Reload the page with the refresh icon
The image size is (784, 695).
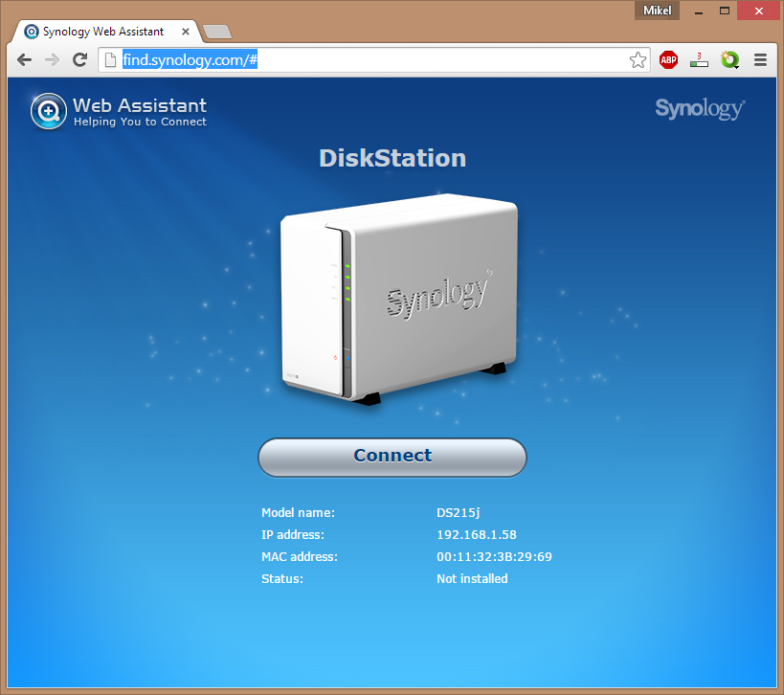80,60
